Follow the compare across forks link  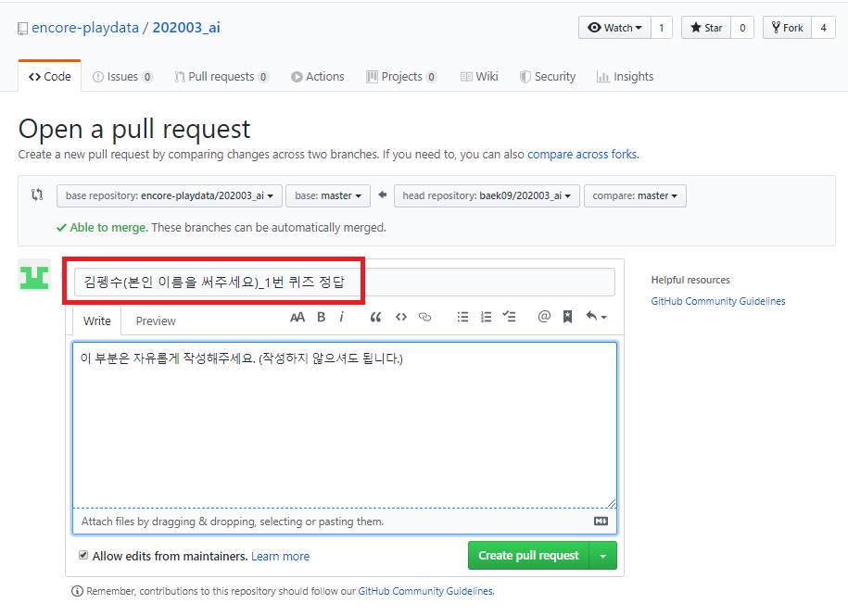click(582, 155)
